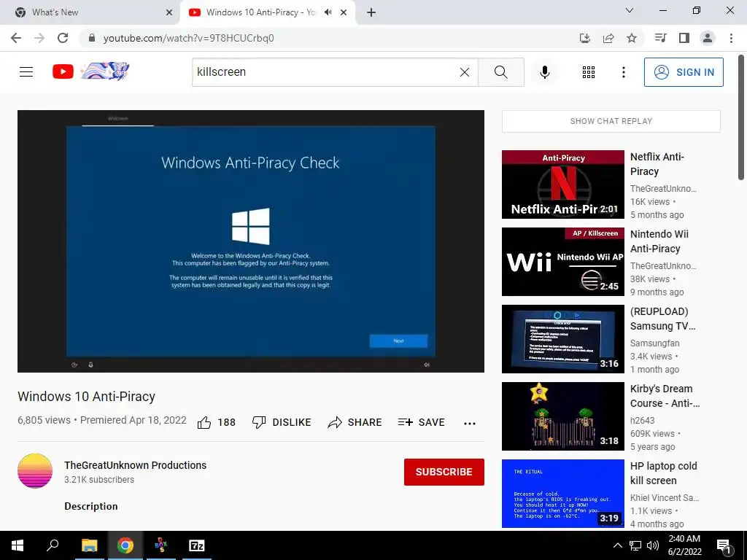This screenshot has width=747, height=560.
Task: Open the Windows Start menu
Action: pos(18,545)
